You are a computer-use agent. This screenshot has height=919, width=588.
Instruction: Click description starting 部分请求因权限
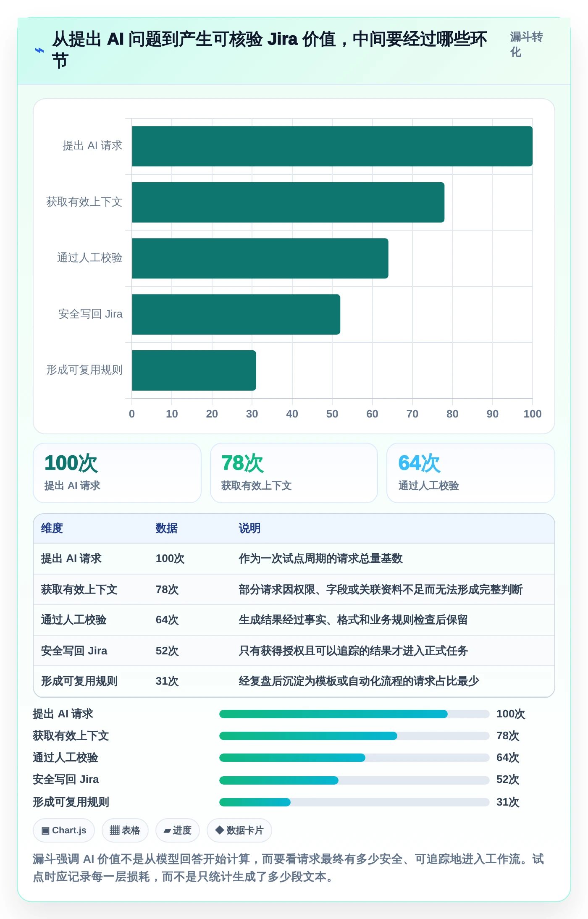coord(381,589)
